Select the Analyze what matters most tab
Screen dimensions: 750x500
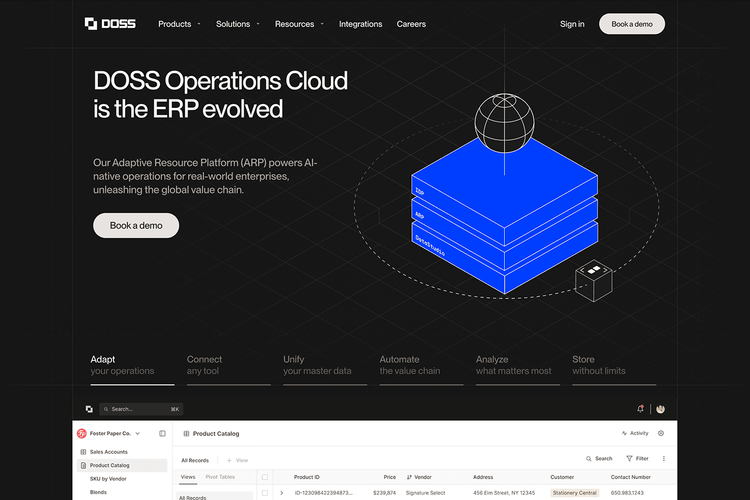[x=518, y=369]
